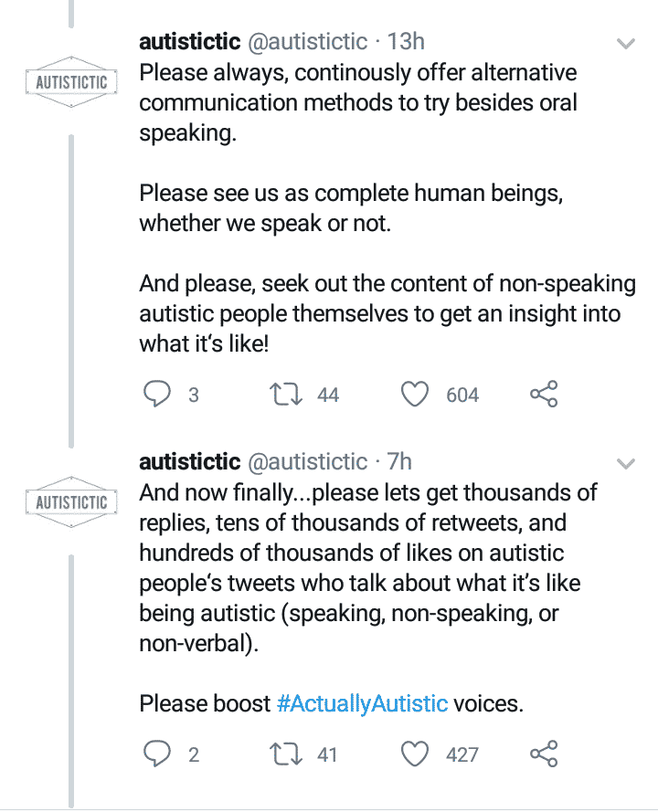This screenshot has height=812, width=658.
Task: Open tweet text about alternative communication methods
Action: click(356, 102)
